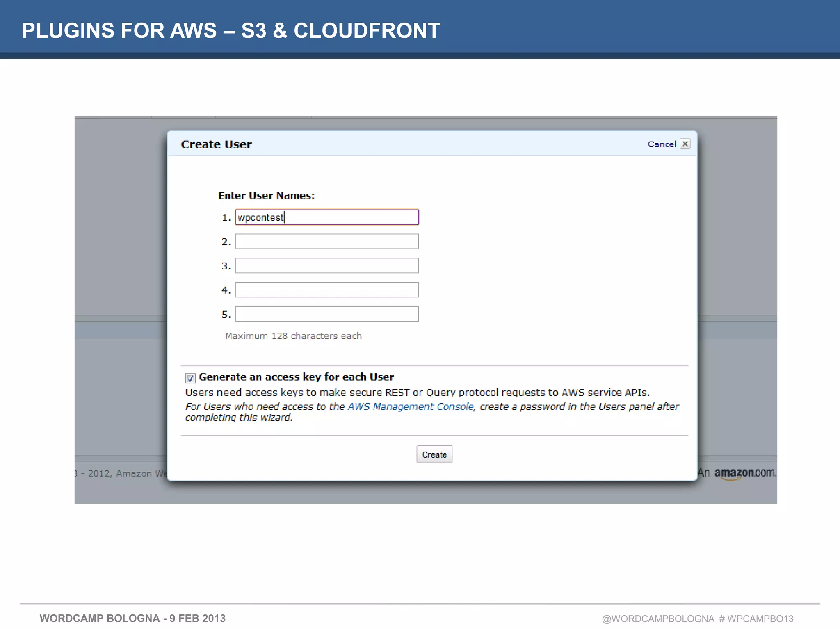Click the 'Enter User Names:' label
The width and height of the screenshot is (840, 630).
(x=267, y=196)
